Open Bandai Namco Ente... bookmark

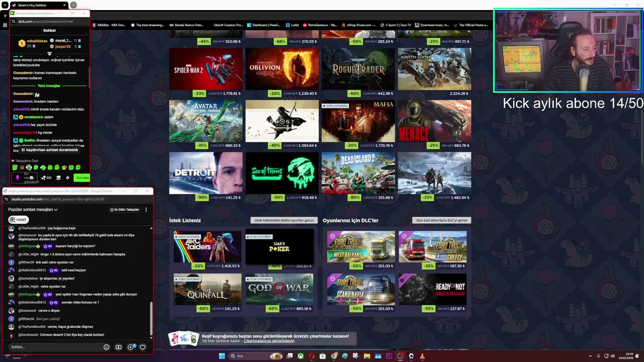click(186, 25)
